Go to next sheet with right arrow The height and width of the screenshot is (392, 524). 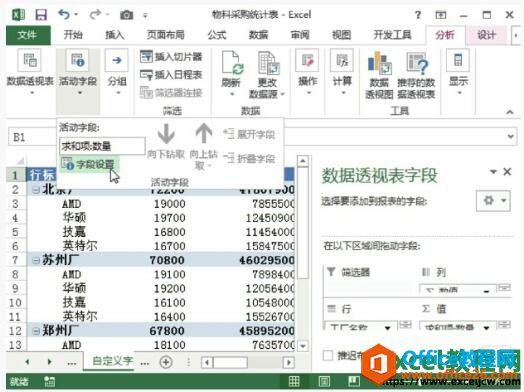49,362
